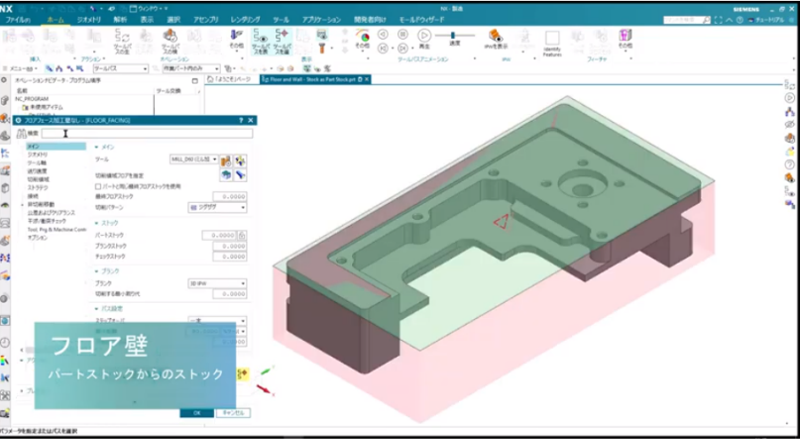
Task: Click the binoculars search icon in dialog
Action: coord(21,134)
